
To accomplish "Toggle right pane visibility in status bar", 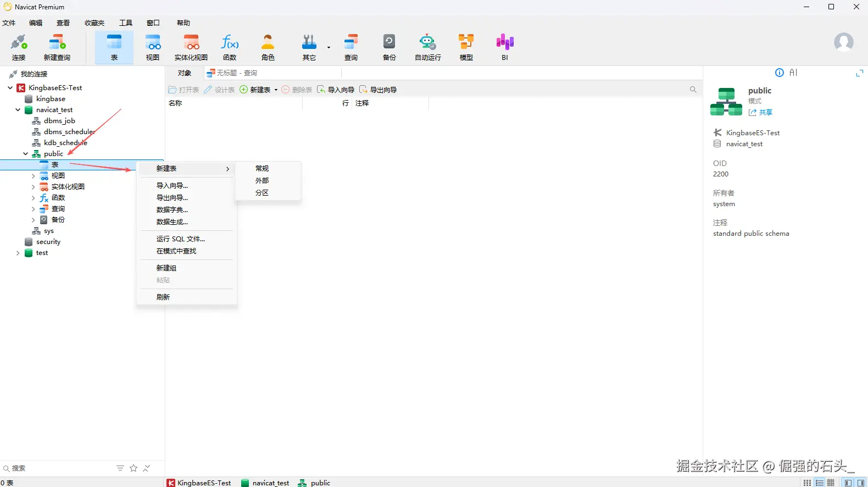I will click(861, 483).
